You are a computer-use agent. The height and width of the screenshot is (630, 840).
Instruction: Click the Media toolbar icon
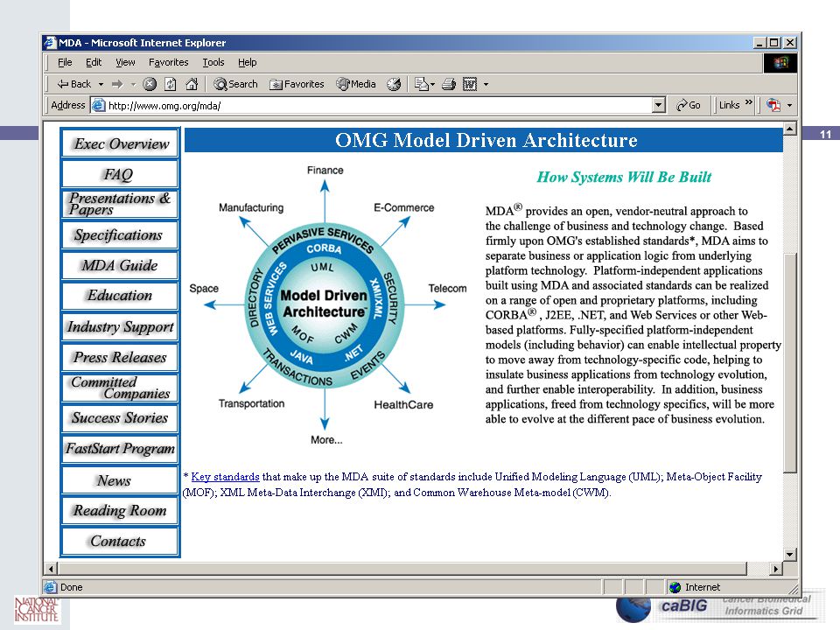click(x=356, y=84)
